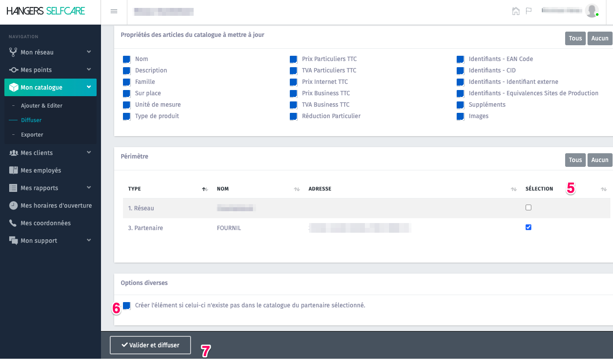The width and height of the screenshot is (613, 364).
Task: Toggle the Prix Particuliers TTC checkbox
Action: (x=293, y=59)
